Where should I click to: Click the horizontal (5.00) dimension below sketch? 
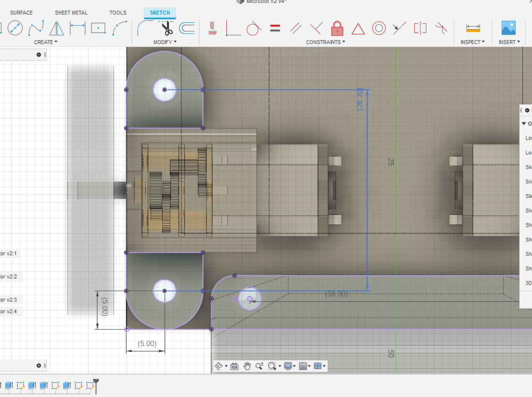pyautogui.click(x=147, y=344)
